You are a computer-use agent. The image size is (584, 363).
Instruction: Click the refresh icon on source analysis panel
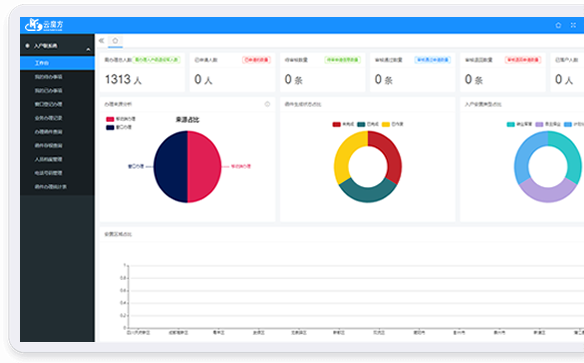267,104
